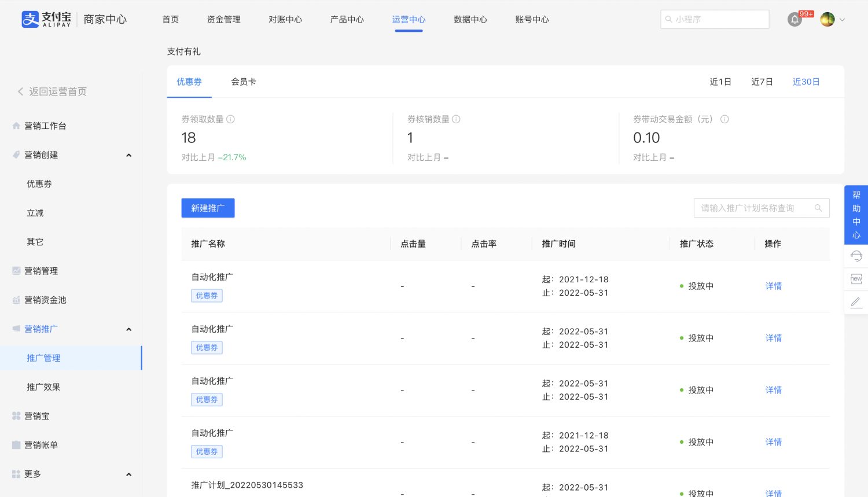Select 立减 in sidebar

point(35,213)
